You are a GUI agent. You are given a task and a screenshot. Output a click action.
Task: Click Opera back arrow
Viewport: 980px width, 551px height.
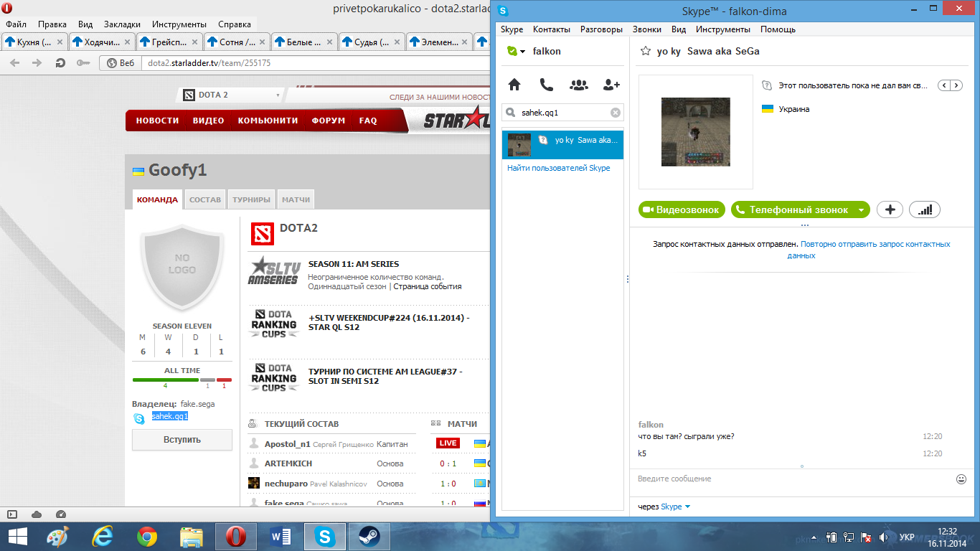point(15,63)
